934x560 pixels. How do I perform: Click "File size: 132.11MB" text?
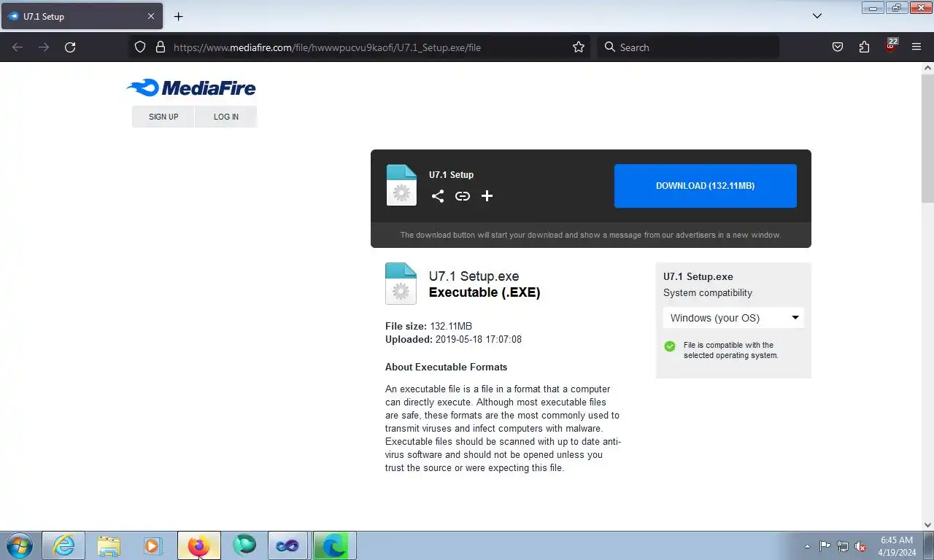point(428,326)
